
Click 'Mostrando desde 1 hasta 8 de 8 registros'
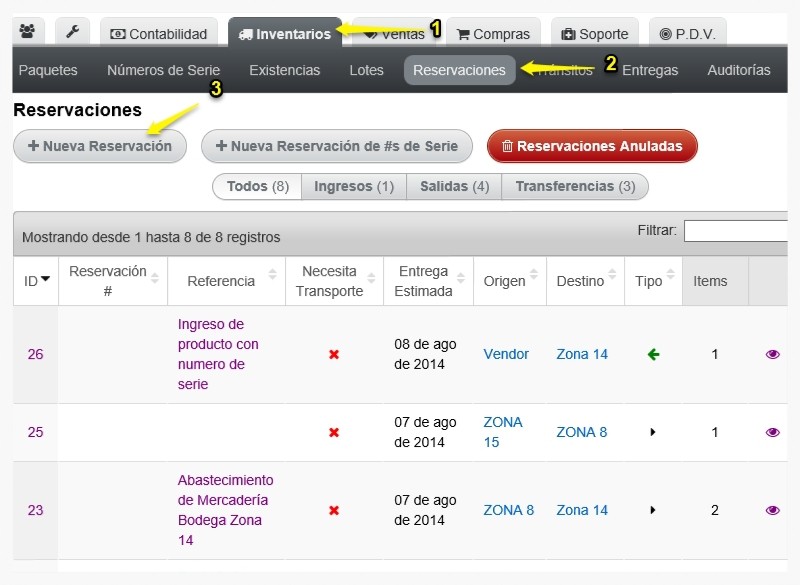click(151, 237)
